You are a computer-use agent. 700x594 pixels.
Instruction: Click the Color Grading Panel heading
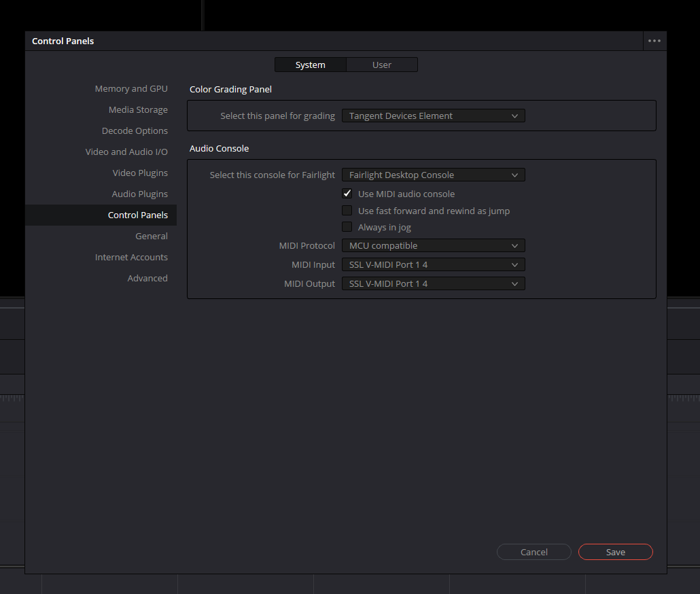231,89
